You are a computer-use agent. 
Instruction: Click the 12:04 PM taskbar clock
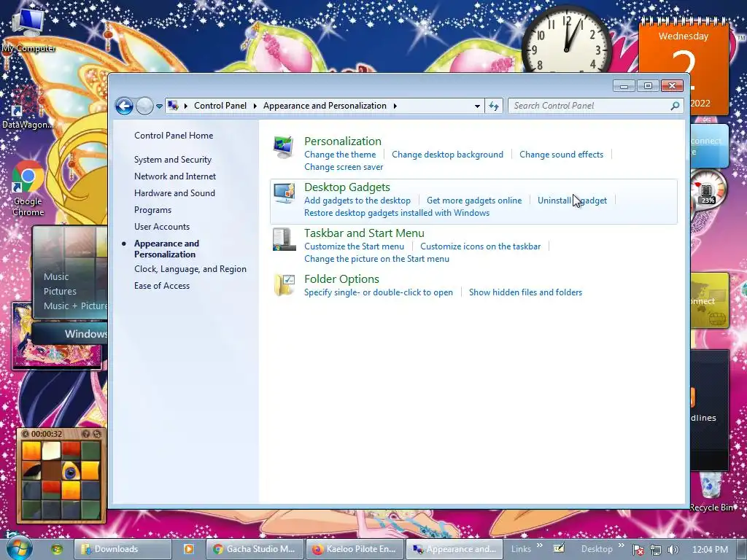(710, 549)
